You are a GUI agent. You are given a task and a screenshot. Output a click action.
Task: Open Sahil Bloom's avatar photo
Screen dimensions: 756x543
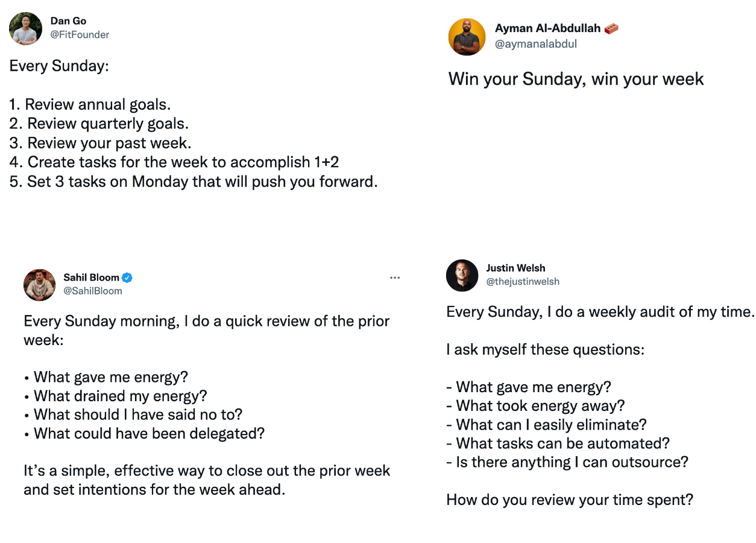coord(40,285)
